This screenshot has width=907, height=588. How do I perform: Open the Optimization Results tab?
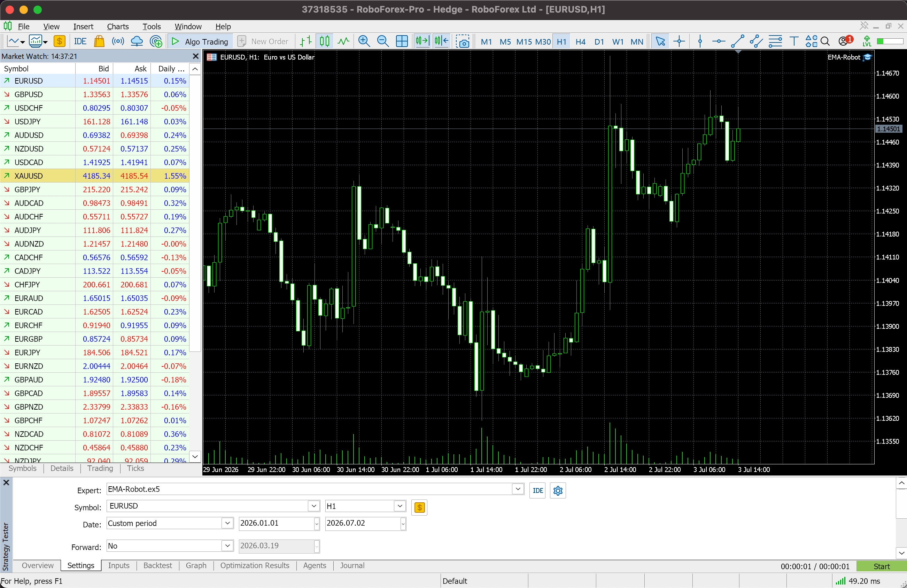[255, 565]
